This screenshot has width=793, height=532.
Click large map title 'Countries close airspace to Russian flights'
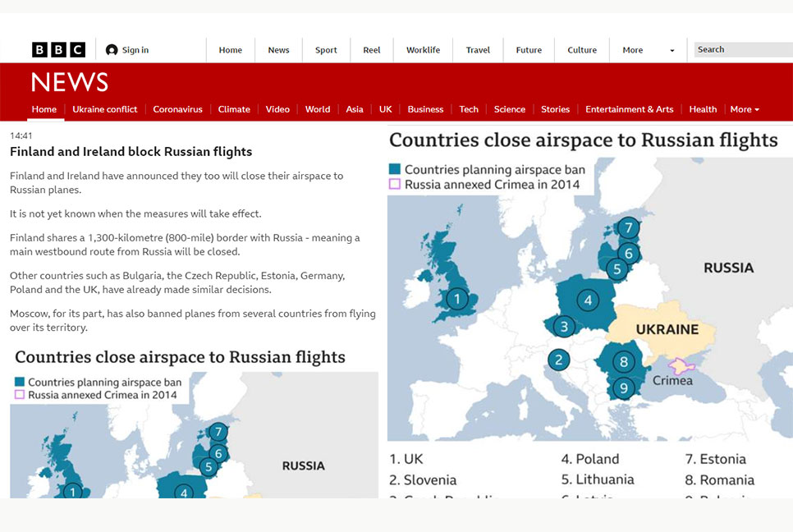point(584,140)
